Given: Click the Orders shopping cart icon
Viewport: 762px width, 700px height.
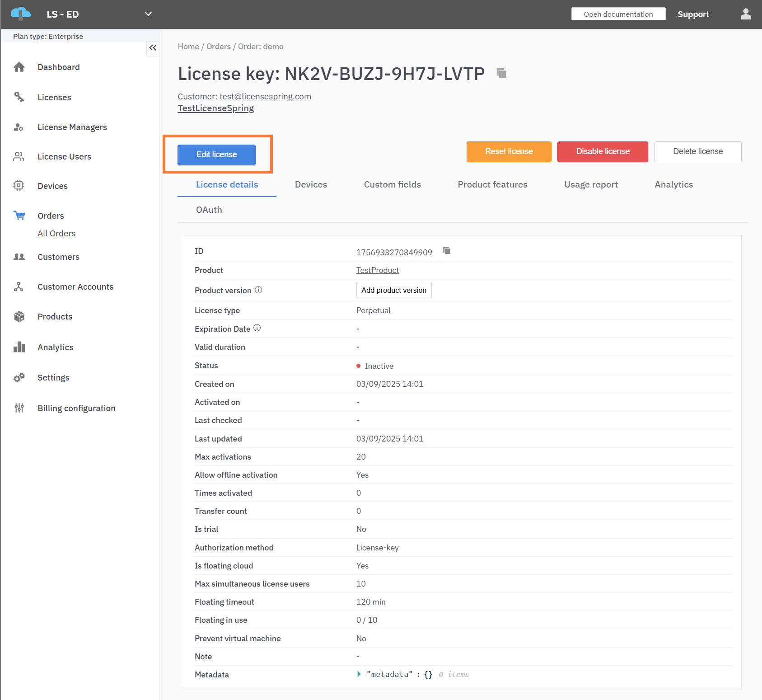Looking at the screenshot, I should tap(19, 216).
